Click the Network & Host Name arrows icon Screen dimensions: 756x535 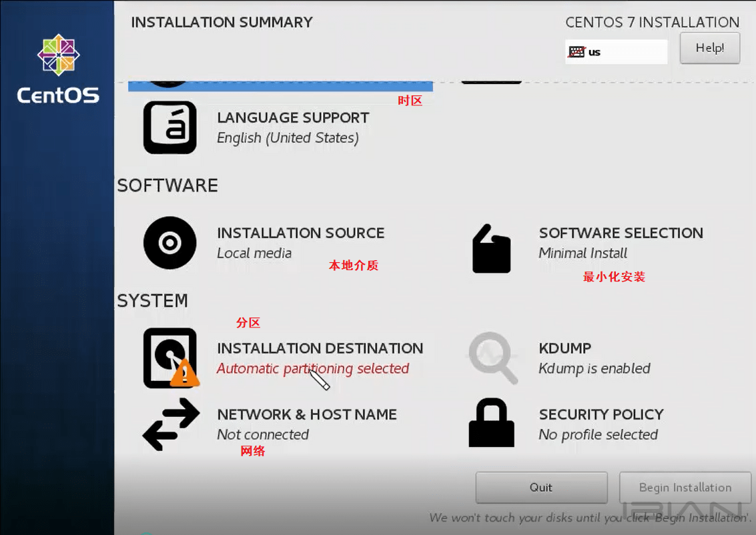click(171, 424)
